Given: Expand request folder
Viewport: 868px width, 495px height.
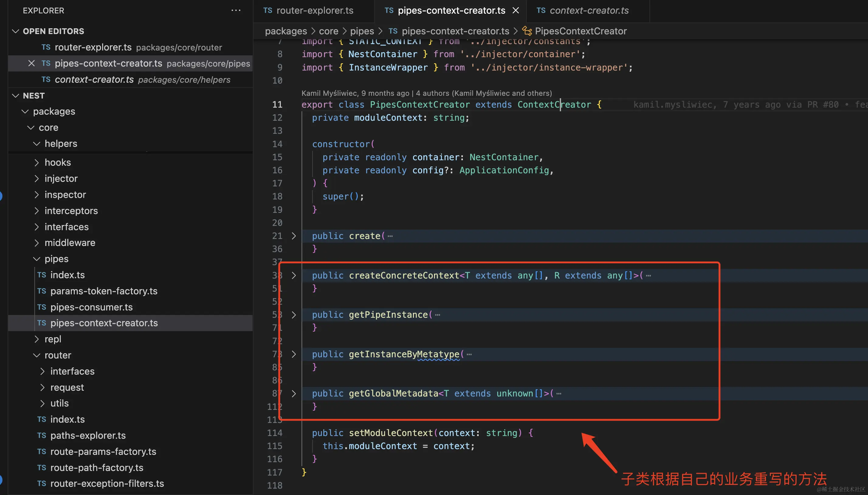Looking at the screenshot, I should [42, 387].
